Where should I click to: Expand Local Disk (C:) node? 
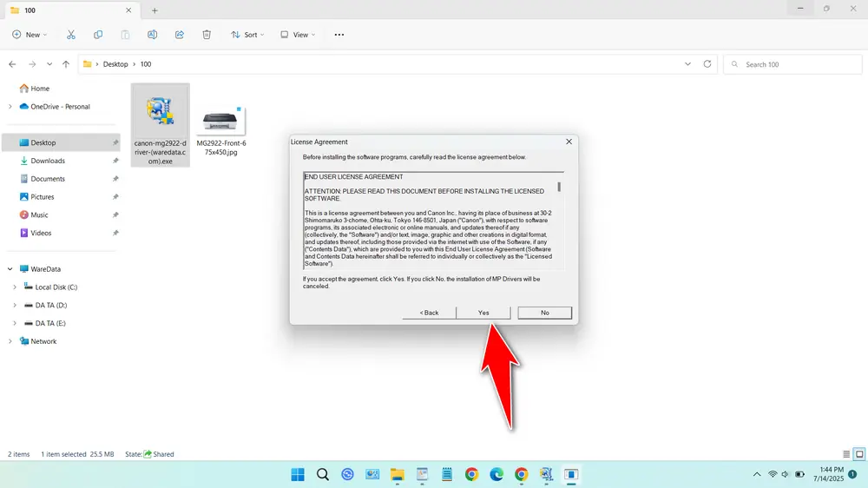pos(15,287)
